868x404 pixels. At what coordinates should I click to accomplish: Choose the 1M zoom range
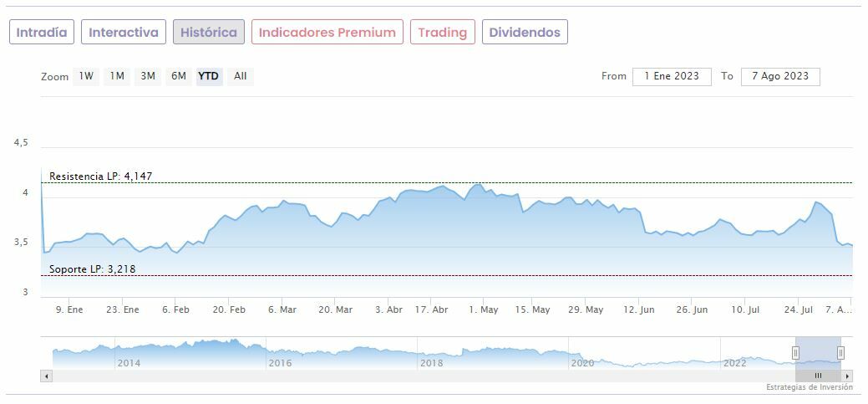(117, 76)
